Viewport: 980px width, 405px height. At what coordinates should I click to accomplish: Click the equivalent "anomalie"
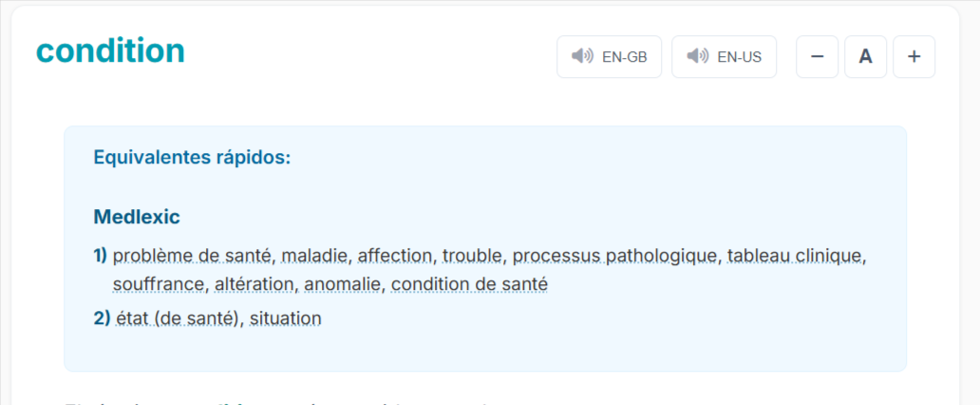click(x=344, y=284)
